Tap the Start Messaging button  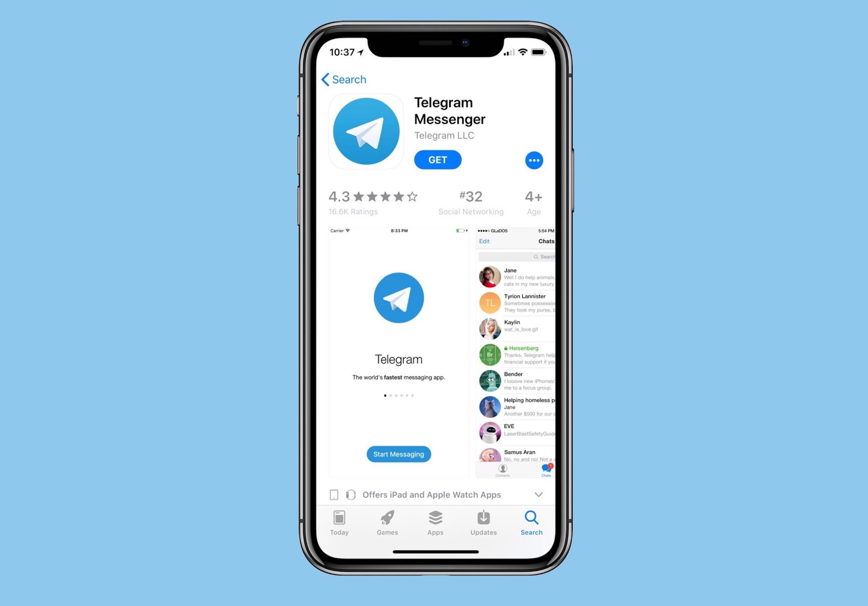(x=399, y=454)
